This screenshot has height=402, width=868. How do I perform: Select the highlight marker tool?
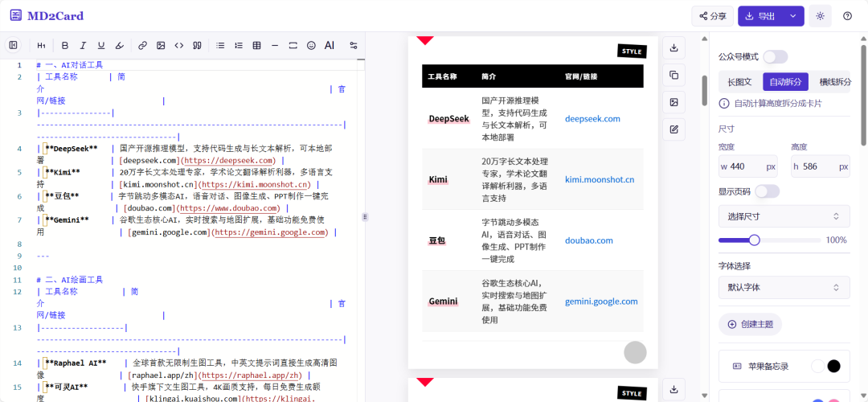(120, 45)
